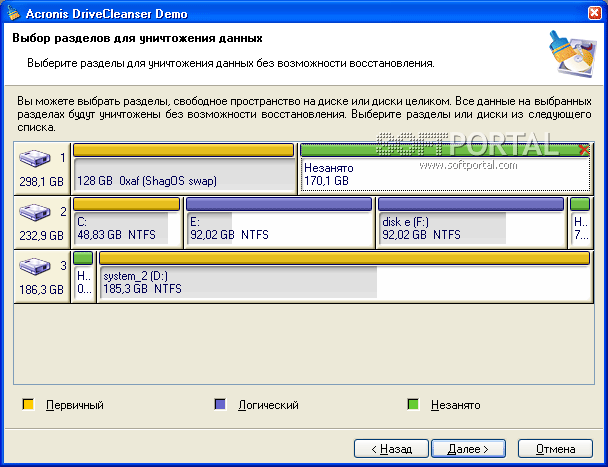The width and height of the screenshot is (608, 467).
Task: Go back with the Назад button
Action: tap(391, 449)
